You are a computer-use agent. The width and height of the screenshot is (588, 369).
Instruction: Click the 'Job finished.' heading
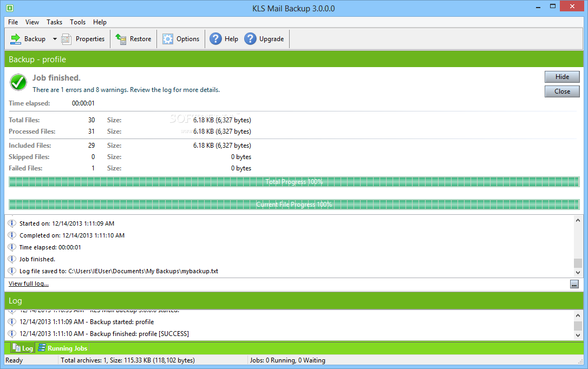pyautogui.click(x=56, y=77)
